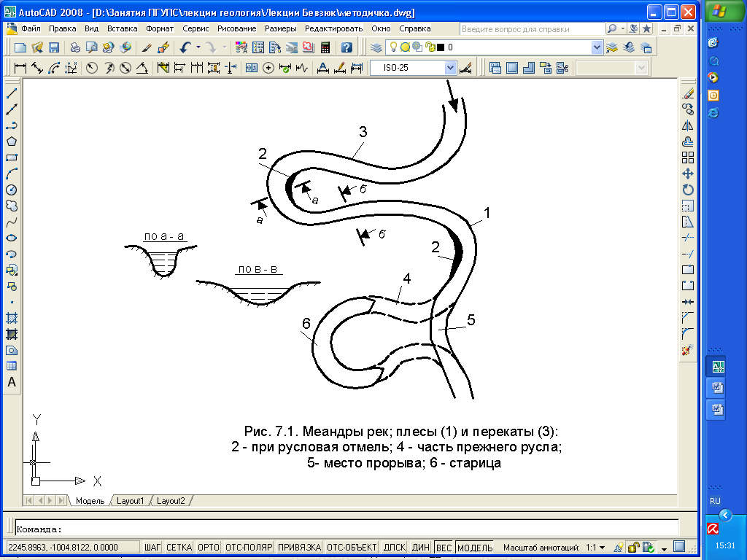
Task: Open the Файл menu
Action: (x=31, y=28)
